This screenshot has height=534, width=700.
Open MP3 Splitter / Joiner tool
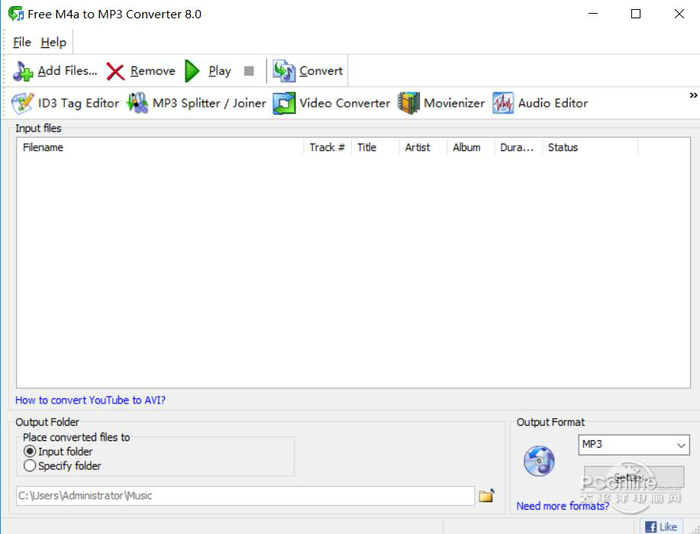click(x=196, y=103)
